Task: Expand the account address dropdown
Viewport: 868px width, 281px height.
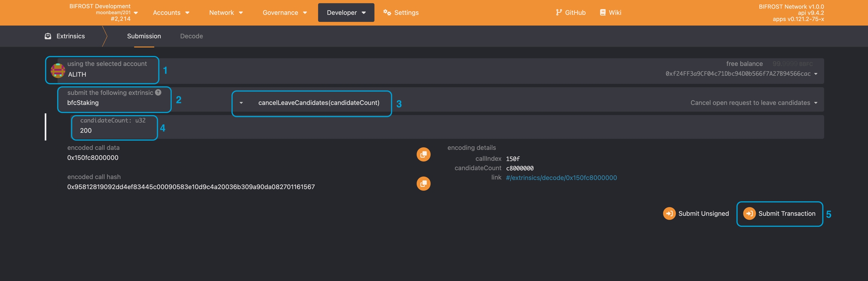Action: tap(816, 74)
